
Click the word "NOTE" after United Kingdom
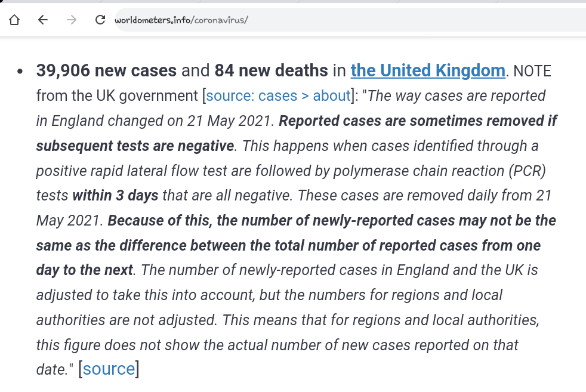[x=532, y=71]
